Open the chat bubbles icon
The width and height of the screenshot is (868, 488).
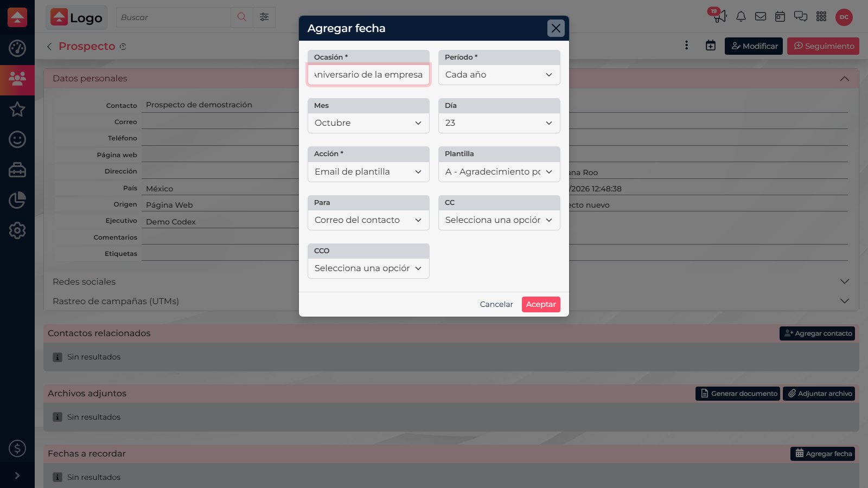pos(801,17)
